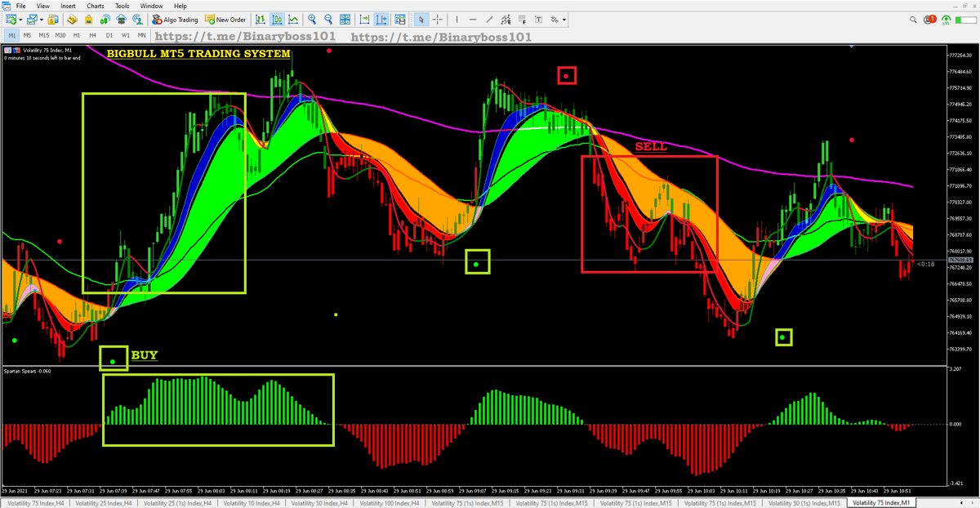Viewport: 980px width, 508px height.
Task: Open a new chart window
Action: 11,20
